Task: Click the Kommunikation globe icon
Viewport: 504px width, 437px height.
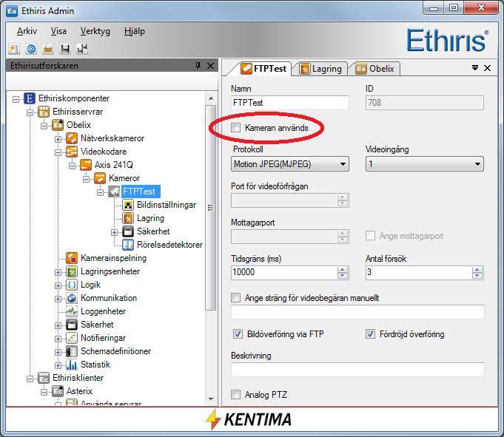Action: pyautogui.click(x=72, y=298)
